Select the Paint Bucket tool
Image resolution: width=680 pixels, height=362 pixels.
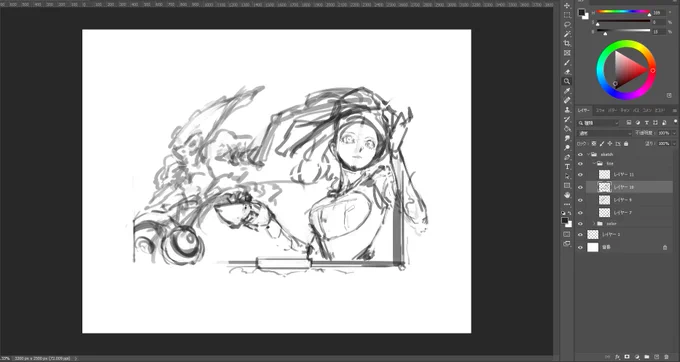point(567,129)
